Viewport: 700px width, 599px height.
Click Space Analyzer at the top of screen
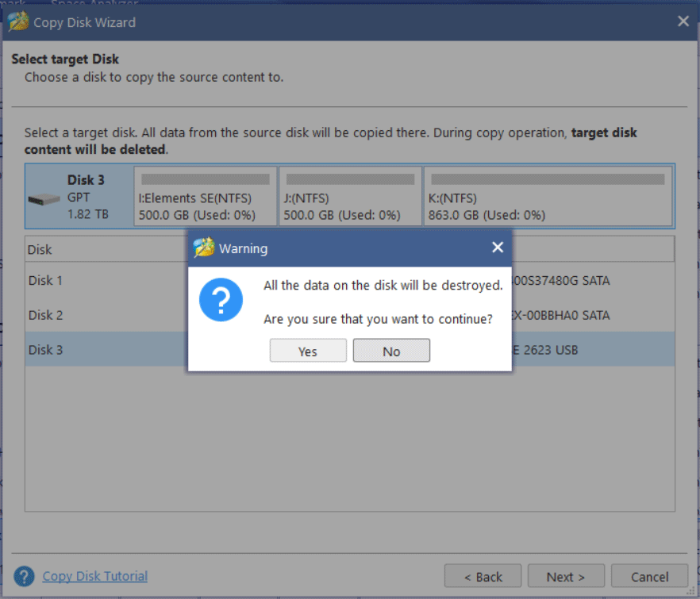coord(94,3)
